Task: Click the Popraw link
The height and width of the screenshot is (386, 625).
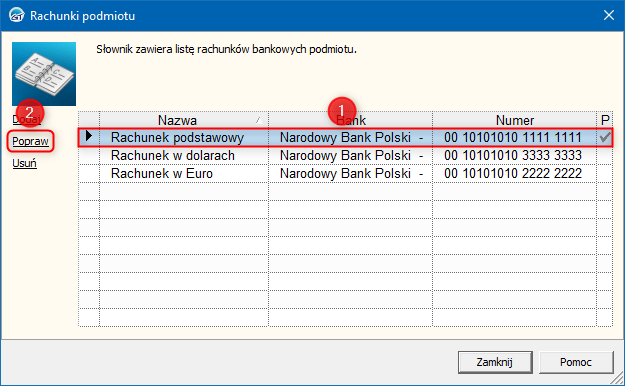Action: point(30,141)
